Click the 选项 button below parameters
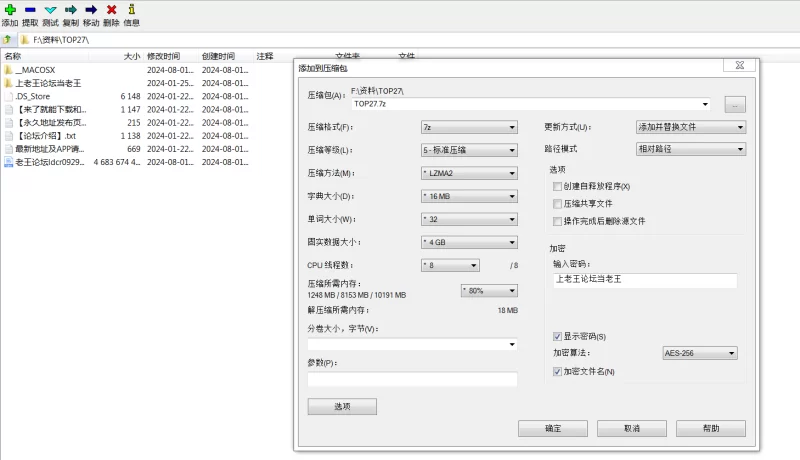Screen dimensions: 800x460 coord(342,406)
